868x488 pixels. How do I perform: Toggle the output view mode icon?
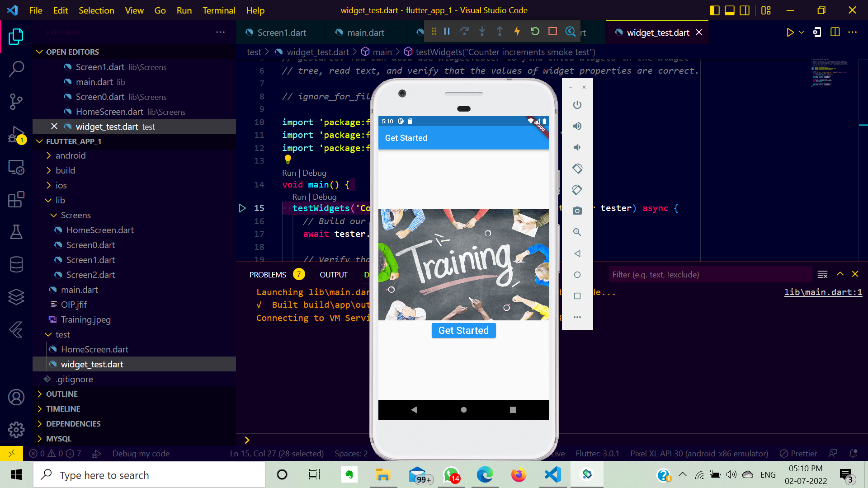822,274
